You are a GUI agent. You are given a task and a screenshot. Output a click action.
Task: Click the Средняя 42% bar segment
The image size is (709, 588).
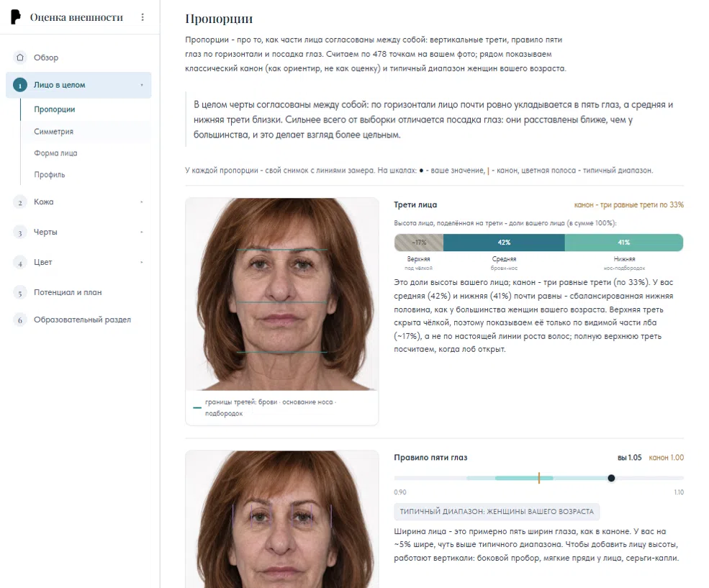click(504, 243)
